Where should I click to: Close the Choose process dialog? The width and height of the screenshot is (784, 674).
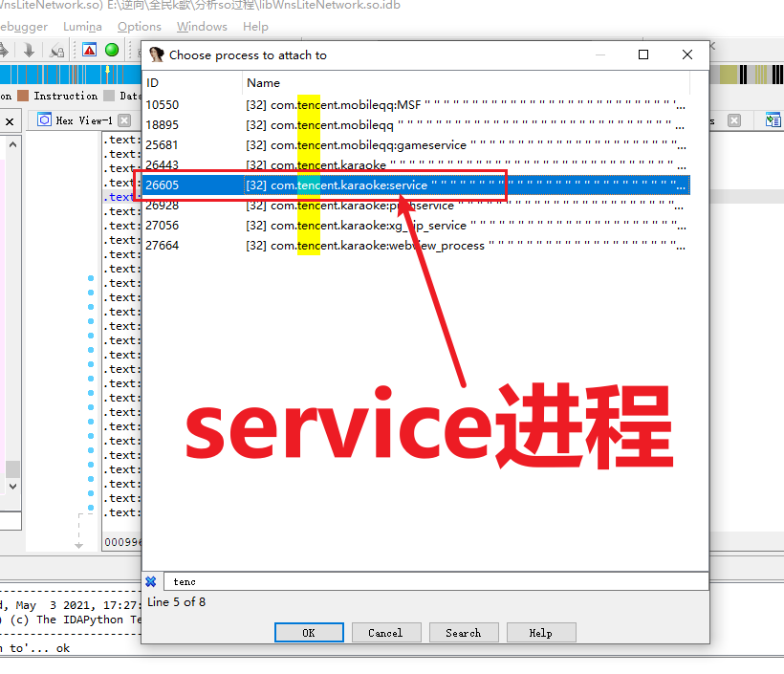687,54
